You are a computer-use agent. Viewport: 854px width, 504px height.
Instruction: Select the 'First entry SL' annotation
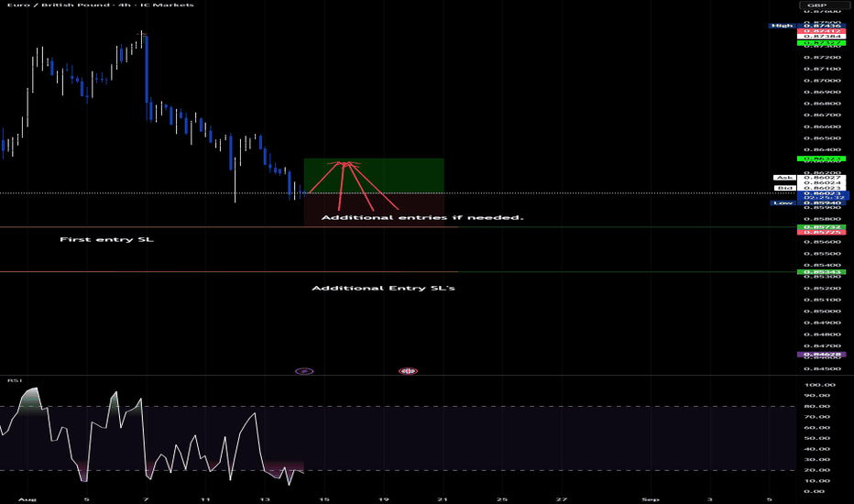[x=106, y=239]
